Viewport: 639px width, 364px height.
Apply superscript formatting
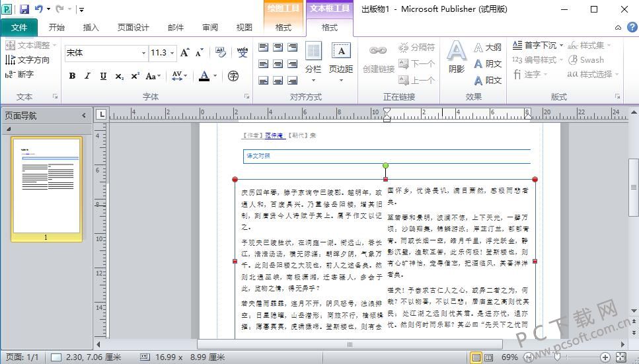[x=135, y=76]
